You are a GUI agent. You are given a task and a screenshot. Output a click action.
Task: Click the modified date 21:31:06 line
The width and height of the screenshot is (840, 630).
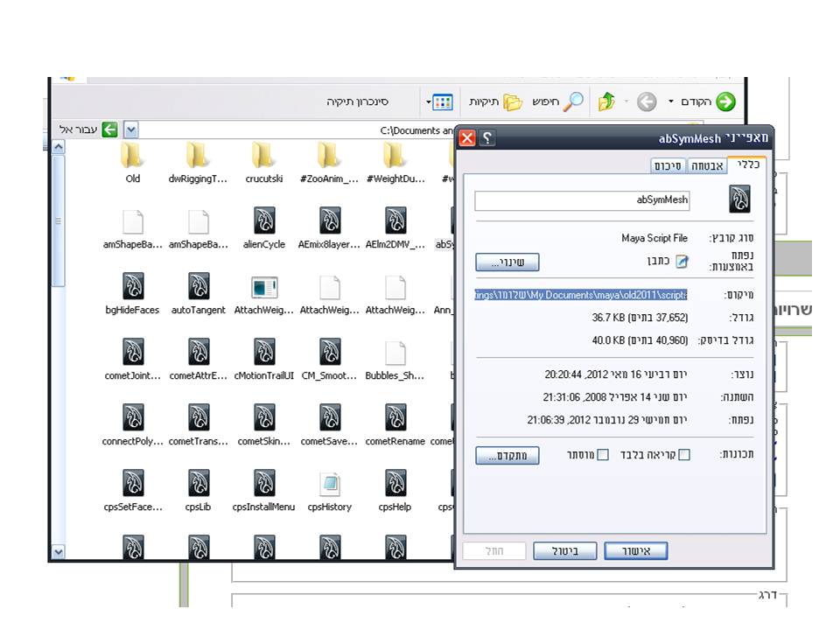[614, 397]
